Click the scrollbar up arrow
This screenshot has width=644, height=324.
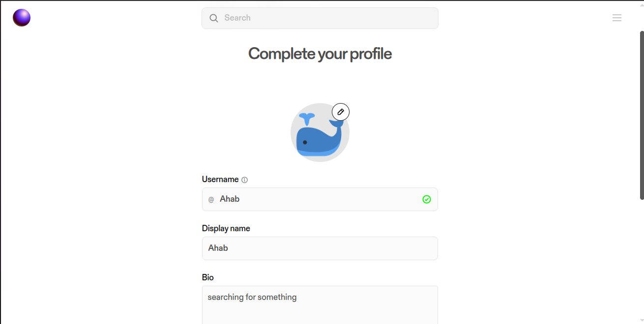tap(642, 4)
